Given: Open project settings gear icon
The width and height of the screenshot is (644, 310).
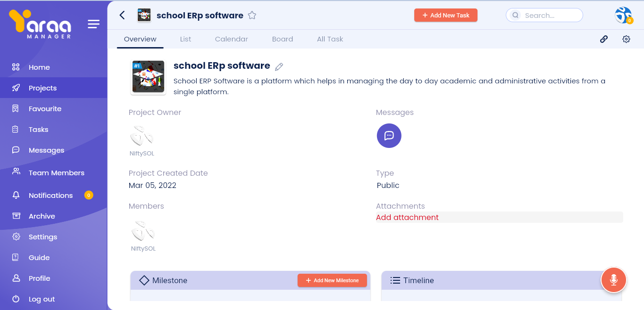Looking at the screenshot, I should (x=626, y=39).
